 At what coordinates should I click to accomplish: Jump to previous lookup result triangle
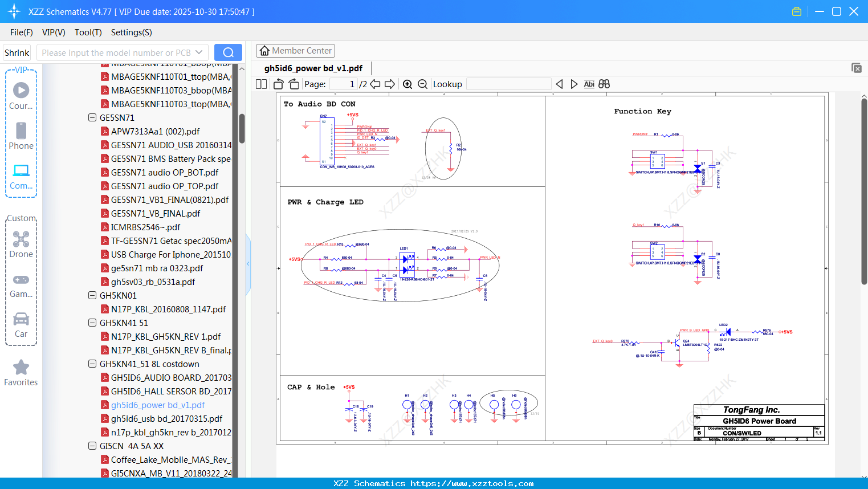pos(559,84)
